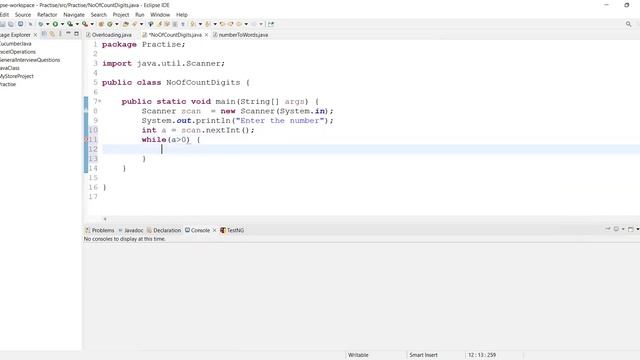Image resolution: width=640 pixels, height=360 pixels.
Task: Open the Project menu
Action: pos(121,15)
